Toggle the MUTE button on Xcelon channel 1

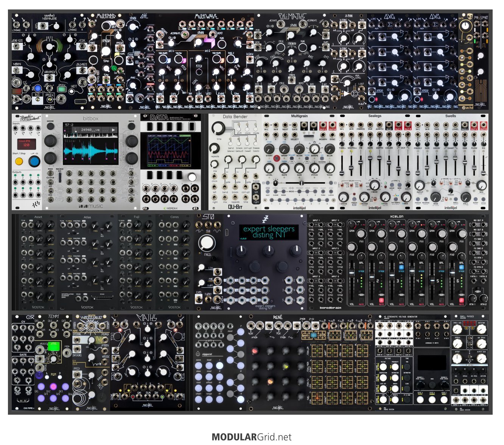[x=361, y=300]
